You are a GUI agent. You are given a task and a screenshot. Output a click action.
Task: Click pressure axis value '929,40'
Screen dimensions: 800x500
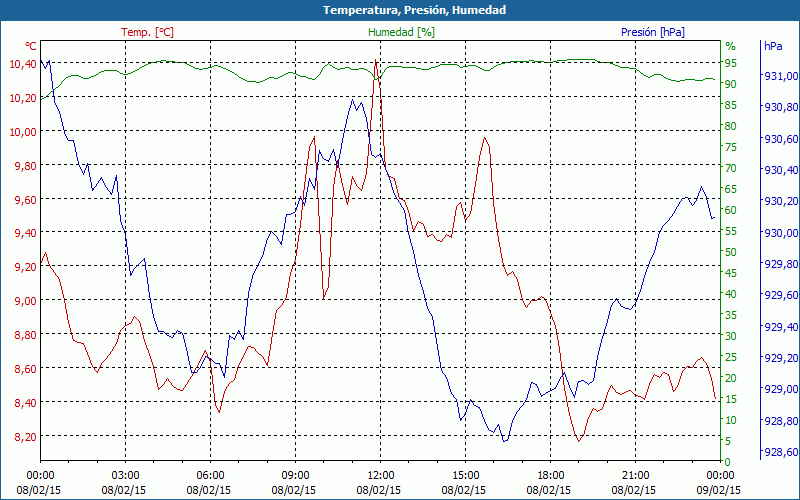[x=781, y=326]
